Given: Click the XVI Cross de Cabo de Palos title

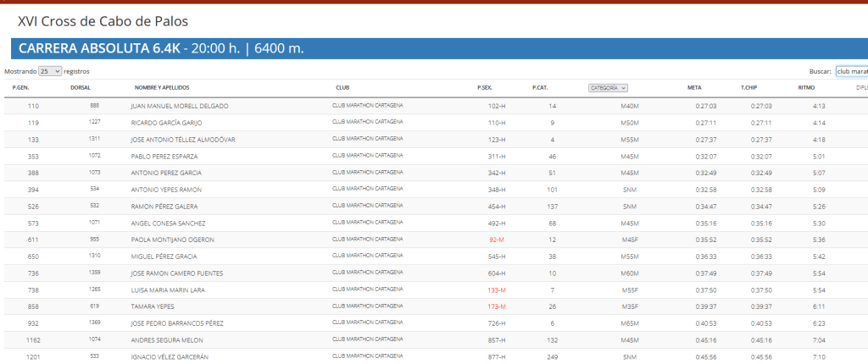Looking at the screenshot, I should point(103,21).
